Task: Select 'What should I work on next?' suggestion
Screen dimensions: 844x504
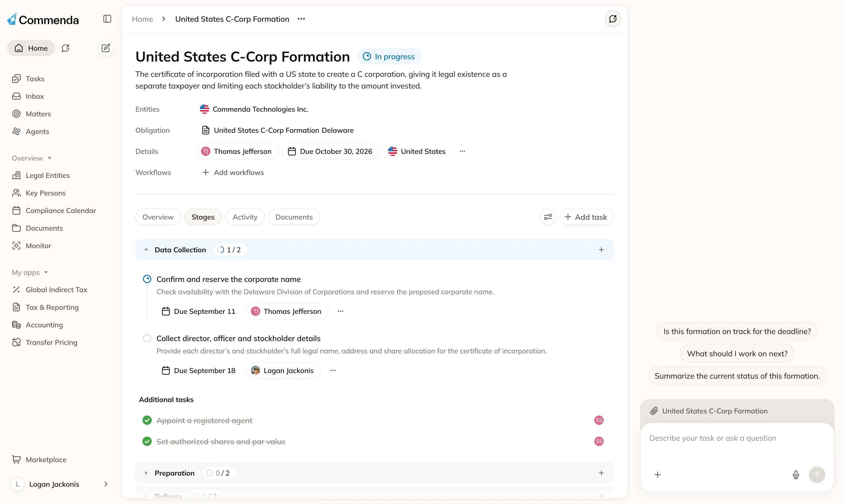Action: [x=737, y=354]
